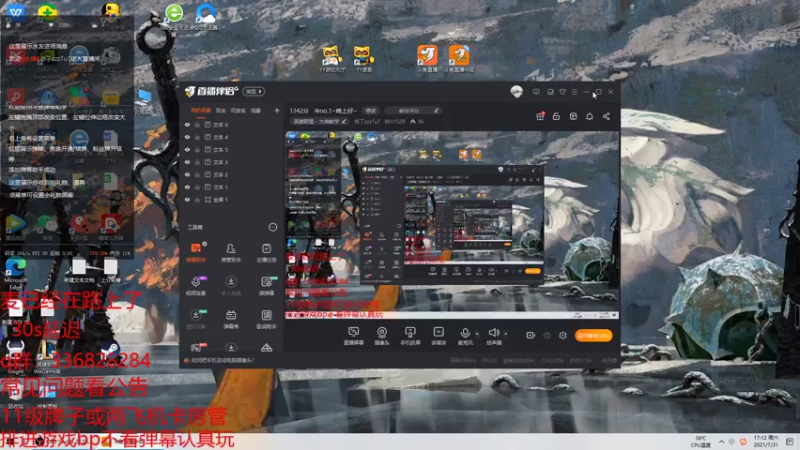Image resolution: width=800 pixels, height=450 pixels.
Task: Add a 多媒体 media source
Action: tap(438, 336)
